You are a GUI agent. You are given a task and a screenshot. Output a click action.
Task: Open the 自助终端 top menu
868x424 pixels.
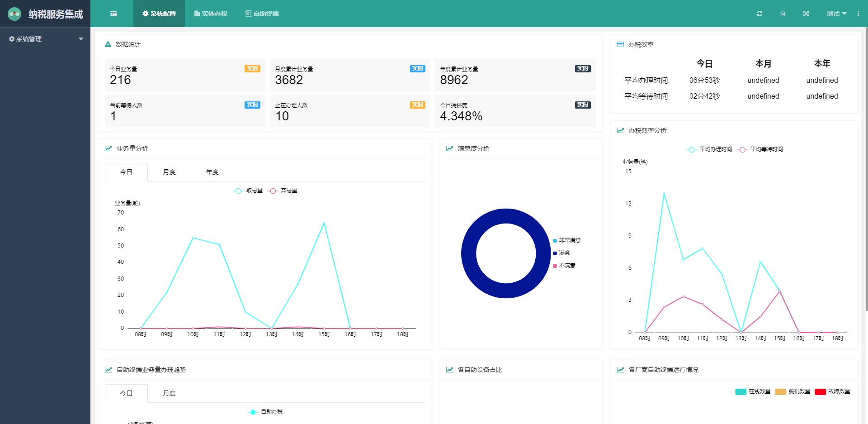coord(262,14)
